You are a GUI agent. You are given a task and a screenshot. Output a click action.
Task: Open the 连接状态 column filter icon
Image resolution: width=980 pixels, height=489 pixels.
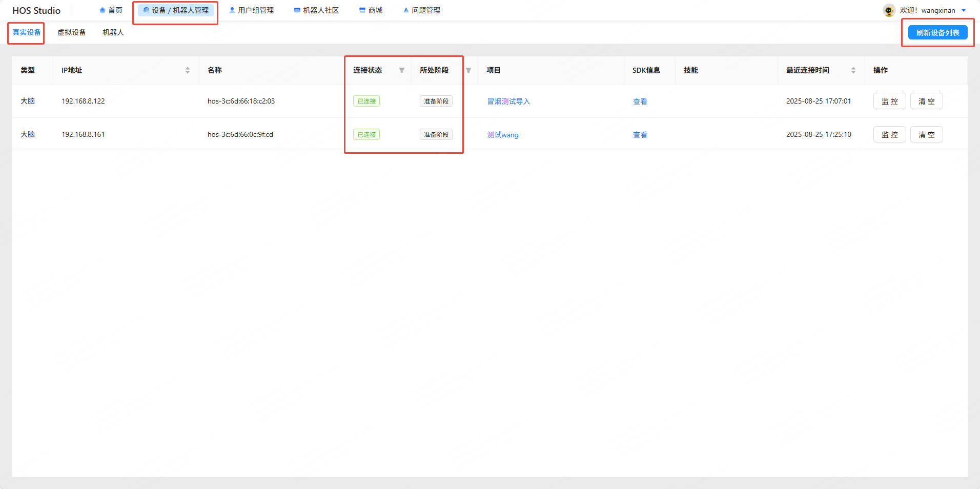tap(402, 70)
